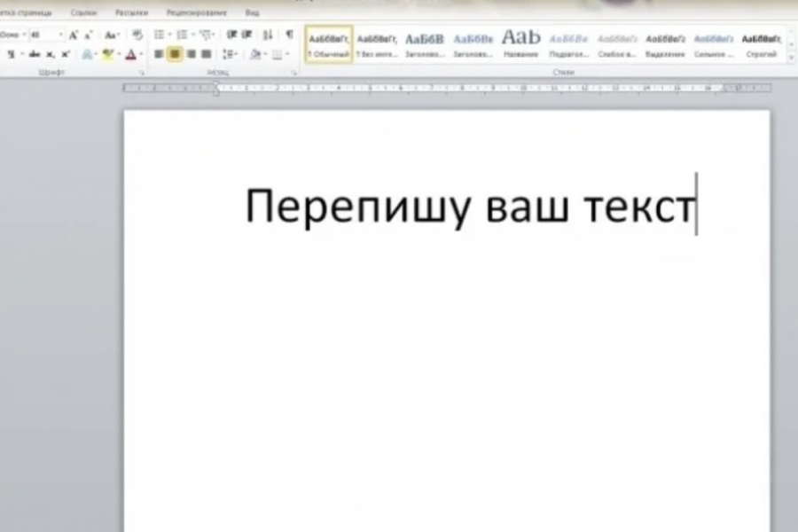Toggle superscript formatting
Screen dimensions: 798x532
click(x=65, y=54)
